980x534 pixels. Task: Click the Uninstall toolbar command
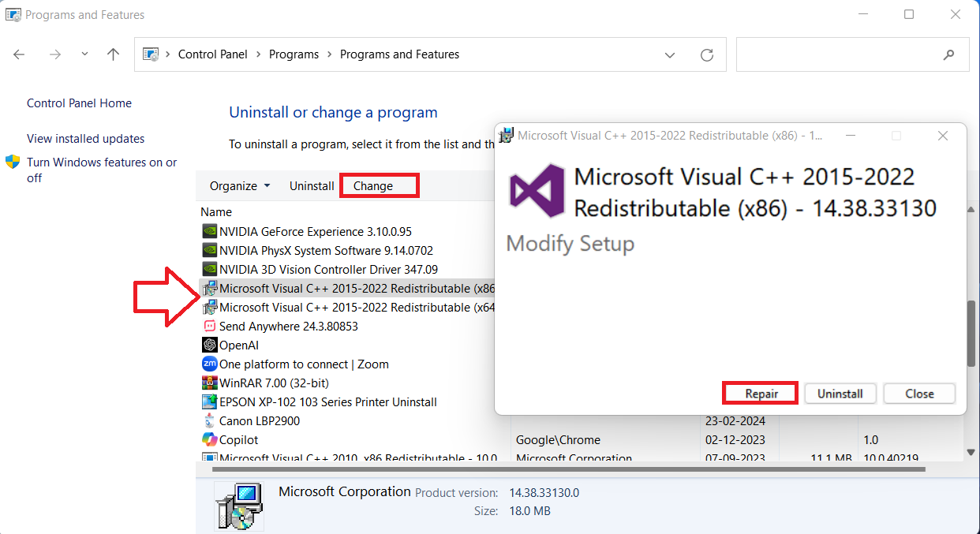[312, 186]
